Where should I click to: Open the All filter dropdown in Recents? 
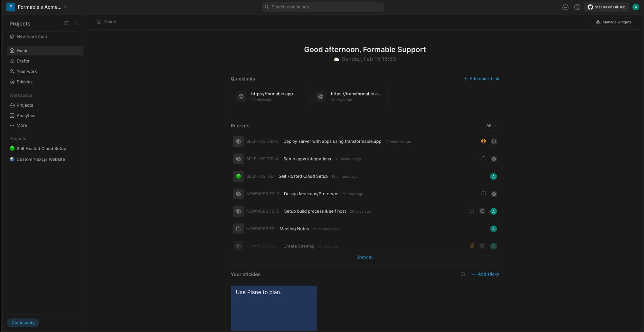[x=491, y=125]
